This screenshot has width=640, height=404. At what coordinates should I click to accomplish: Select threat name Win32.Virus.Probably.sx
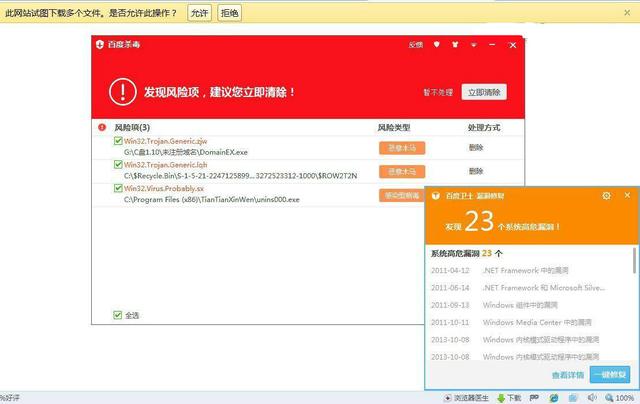click(x=164, y=189)
